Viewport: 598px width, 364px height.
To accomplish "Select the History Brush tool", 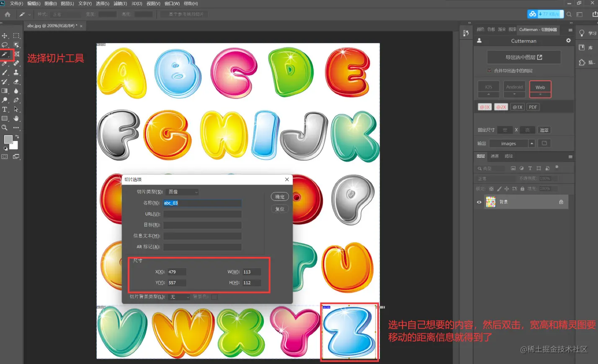I will coord(5,82).
